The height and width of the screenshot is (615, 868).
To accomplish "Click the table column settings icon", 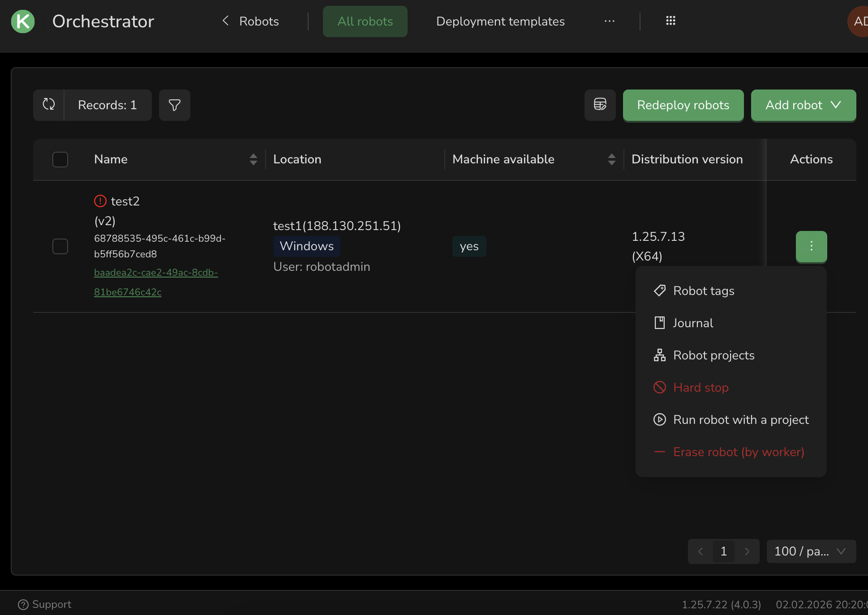I will [x=600, y=105].
